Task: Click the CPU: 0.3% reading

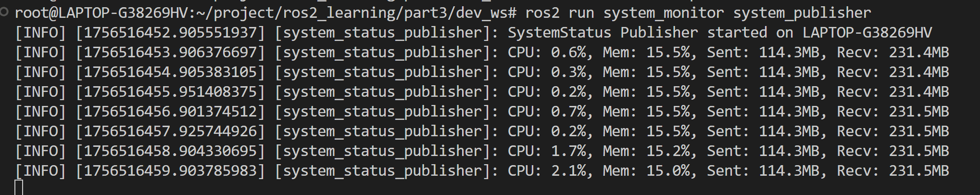Action: coord(547,72)
